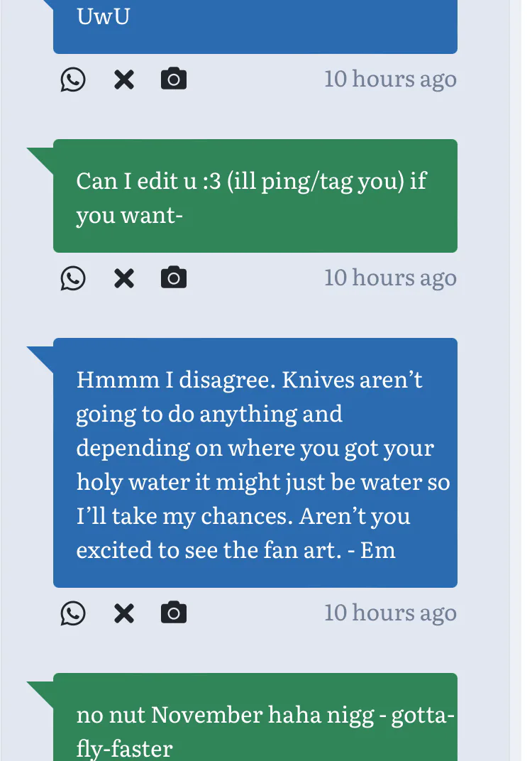Screen dimensions: 532x761
Task: Click camera icon under 'Hmmm I disagree' message
Action: (x=174, y=613)
